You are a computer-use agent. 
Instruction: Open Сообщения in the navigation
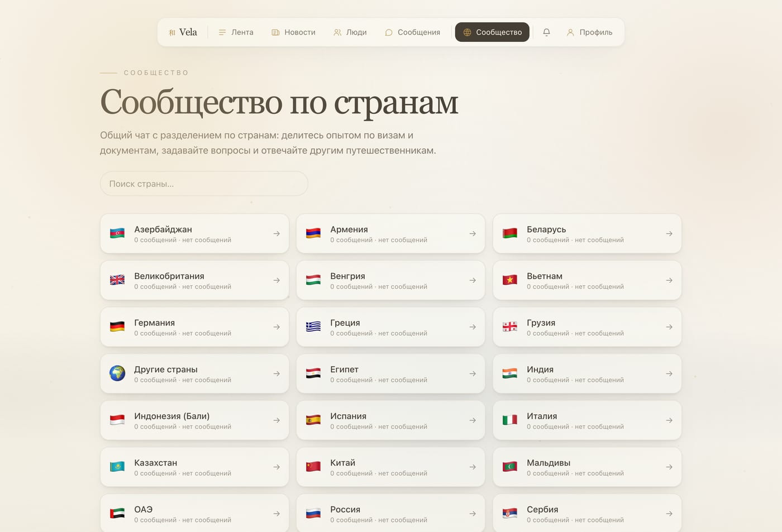click(413, 32)
